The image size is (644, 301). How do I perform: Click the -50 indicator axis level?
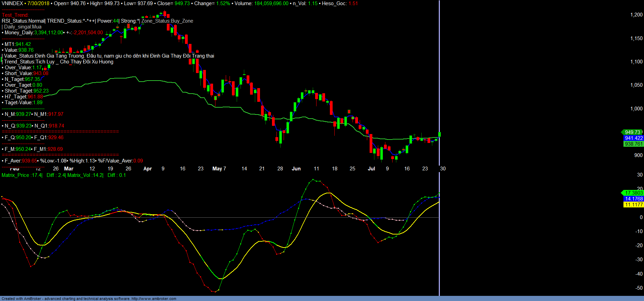(639, 288)
